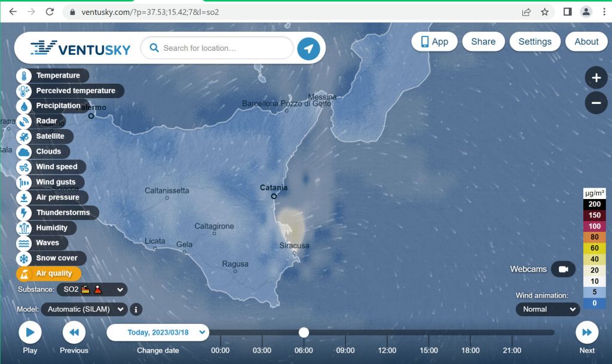Open the Settings menu
The image size is (612, 364).
click(534, 42)
